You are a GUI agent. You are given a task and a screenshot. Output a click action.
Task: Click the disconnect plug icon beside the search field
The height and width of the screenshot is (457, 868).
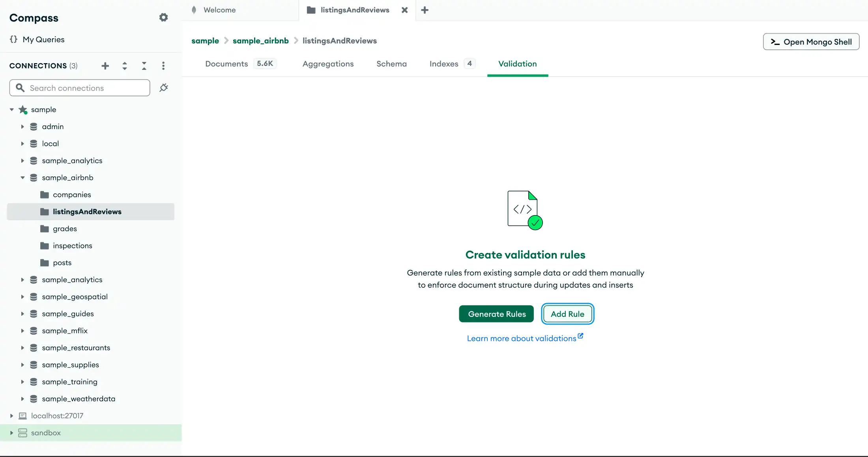pyautogui.click(x=164, y=88)
